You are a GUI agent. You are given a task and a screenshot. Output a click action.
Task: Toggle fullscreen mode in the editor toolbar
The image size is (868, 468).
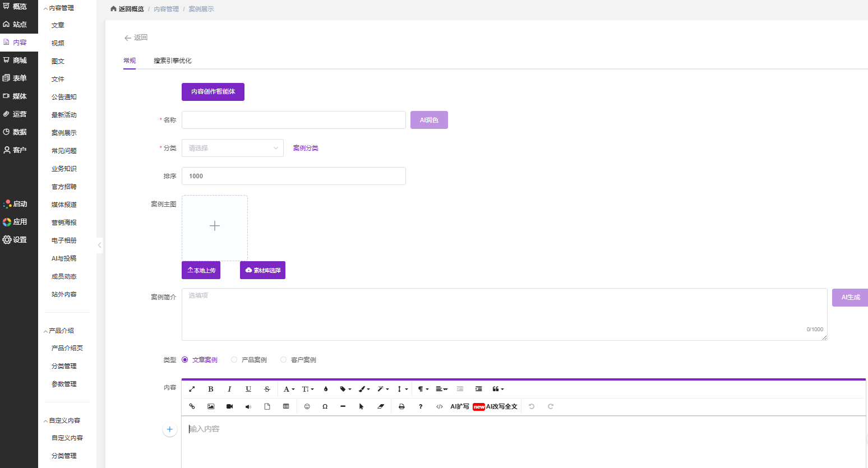pos(192,389)
